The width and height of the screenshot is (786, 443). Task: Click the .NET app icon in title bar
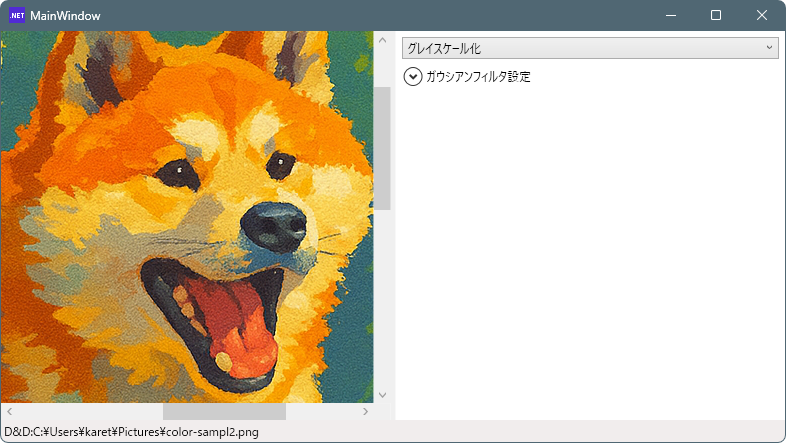(x=17, y=15)
